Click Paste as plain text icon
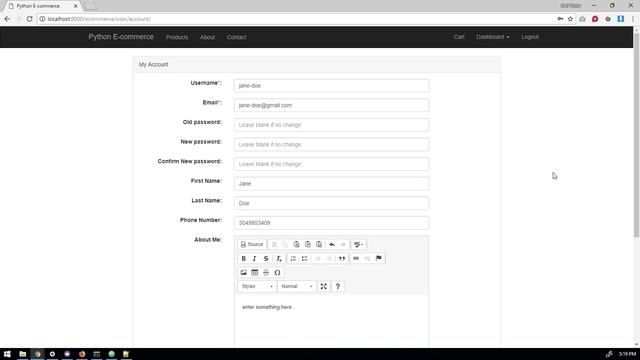Image resolution: width=640 pixels, height=360 pixels. [308, 244]
